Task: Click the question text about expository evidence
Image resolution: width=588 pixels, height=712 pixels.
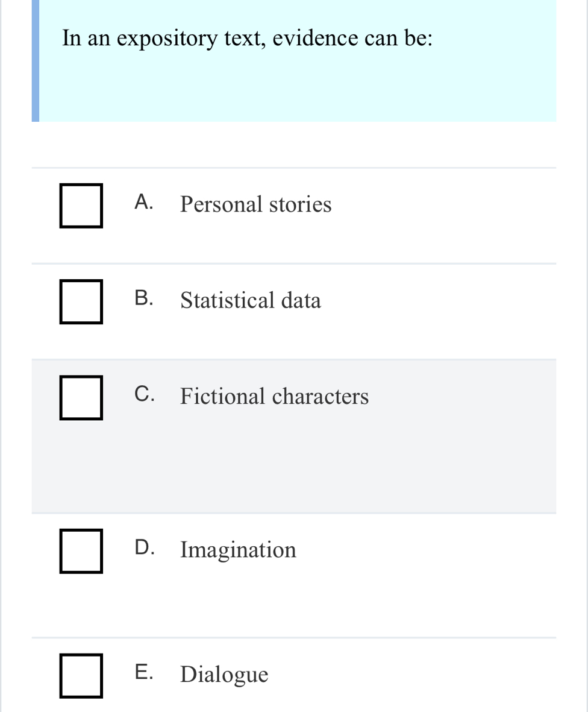Action: point(248,39)
